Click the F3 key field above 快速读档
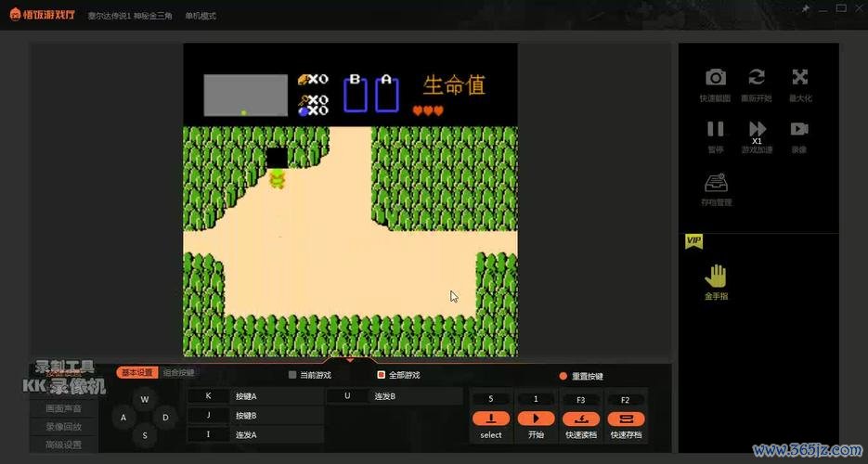 pyautogui.click(x=581, y=399)
